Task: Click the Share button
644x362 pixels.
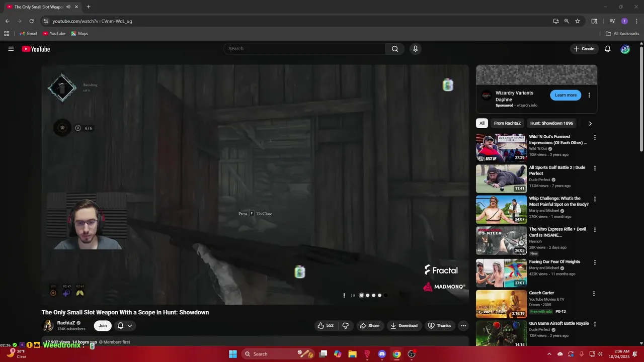Action: point(369,326)
